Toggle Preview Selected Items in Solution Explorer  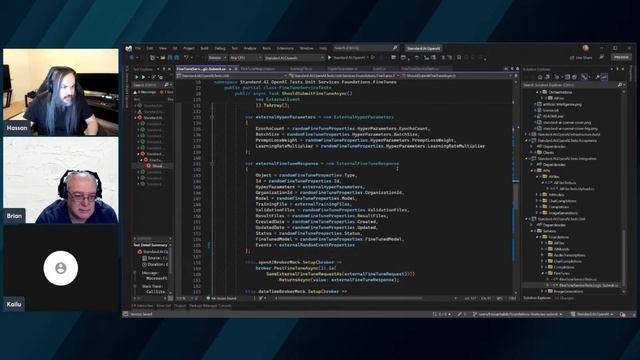click(x=604, y=77)
